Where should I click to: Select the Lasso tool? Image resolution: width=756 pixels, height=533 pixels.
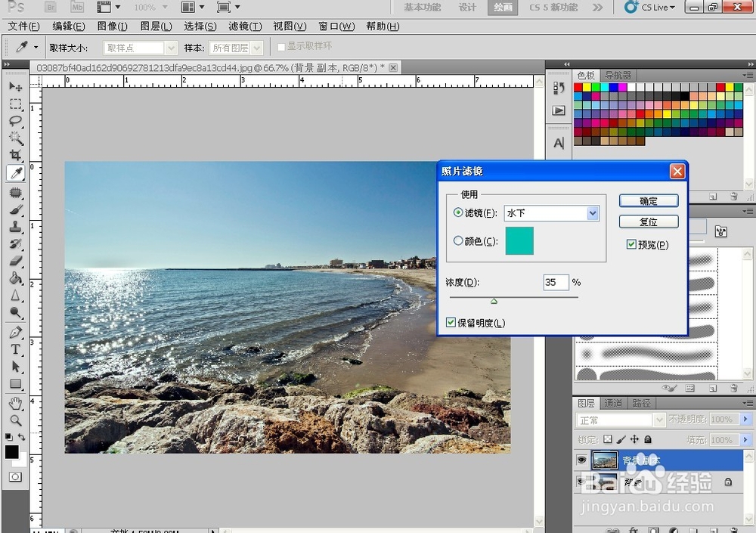15,121
